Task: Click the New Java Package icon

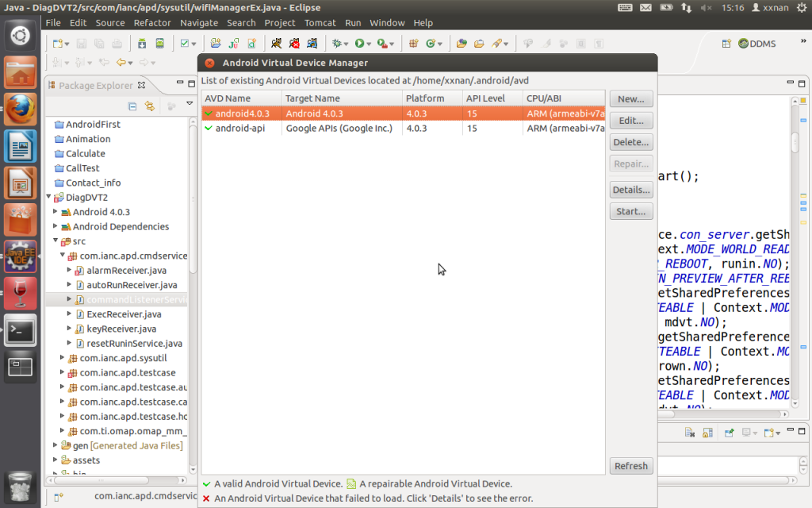Action: [x=413, y=44]
